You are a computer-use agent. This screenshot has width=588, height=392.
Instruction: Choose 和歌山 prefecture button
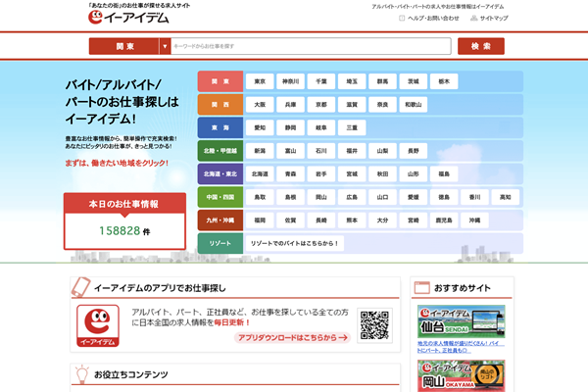414,105
